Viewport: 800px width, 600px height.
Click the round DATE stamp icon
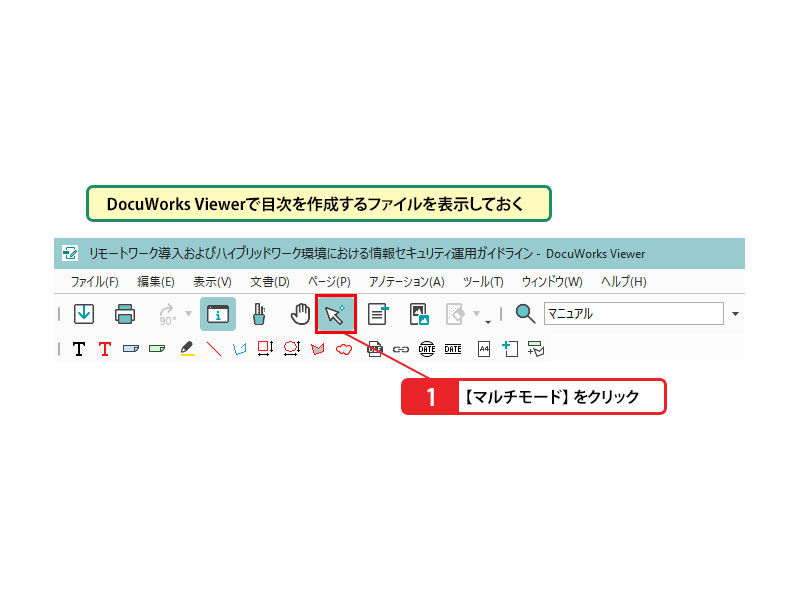427,349
